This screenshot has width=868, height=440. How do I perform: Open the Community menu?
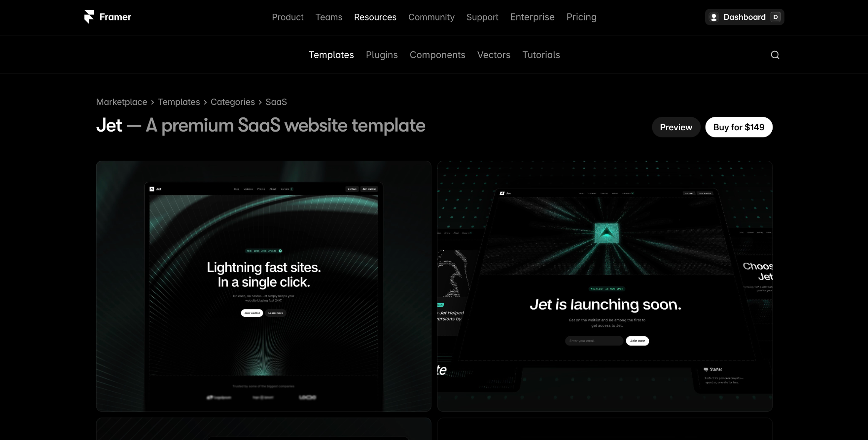click(431, 17)
